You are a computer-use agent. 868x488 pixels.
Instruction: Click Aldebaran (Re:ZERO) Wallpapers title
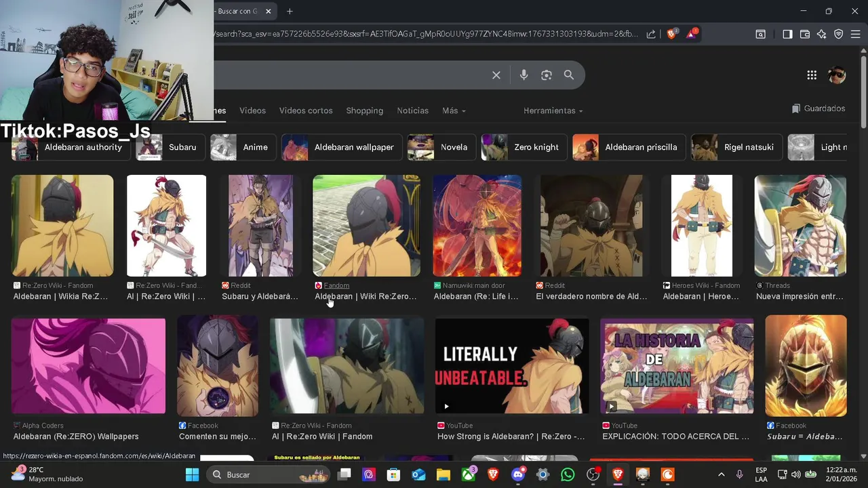coord(76,436)
